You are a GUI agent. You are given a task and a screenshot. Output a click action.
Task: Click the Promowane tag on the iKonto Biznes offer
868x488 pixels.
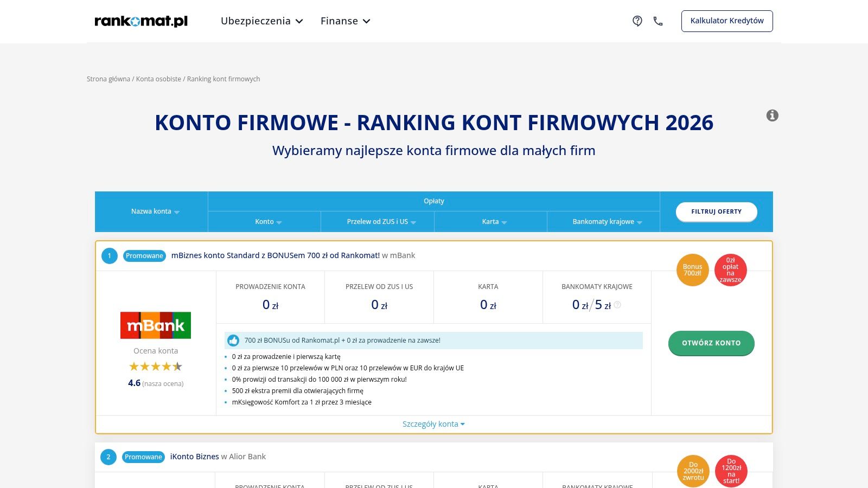(x=143, y=457)
